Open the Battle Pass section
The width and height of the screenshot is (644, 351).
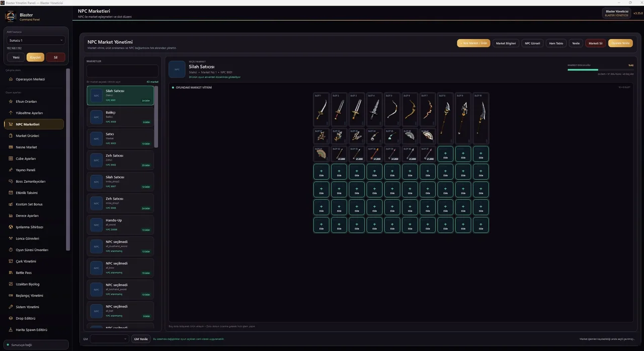[x=34, y=272]
